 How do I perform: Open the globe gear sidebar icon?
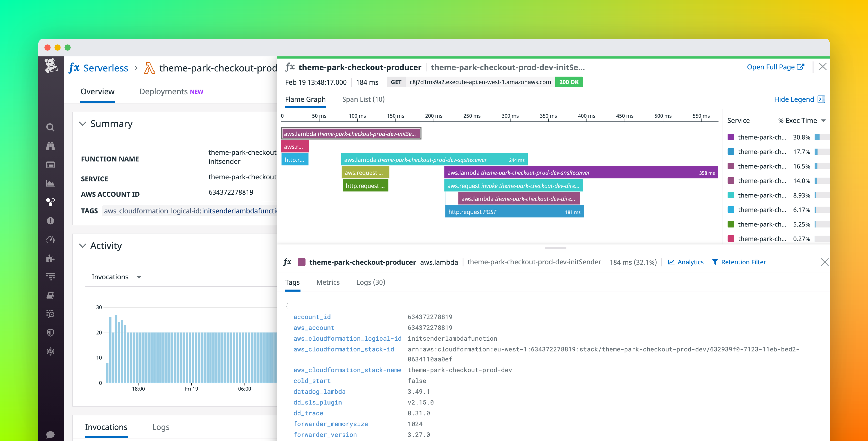50,351
